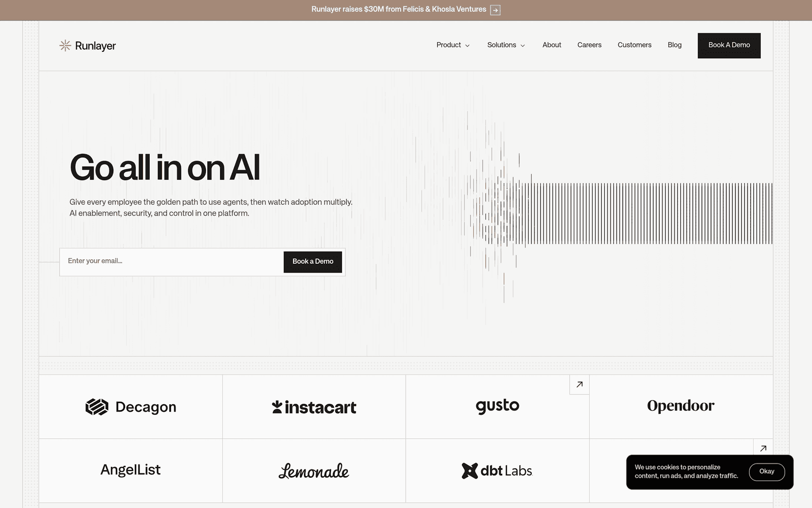Screen dimensions: 812x508
Task: Click the golden path description paragraph
Action: [211, 207]
